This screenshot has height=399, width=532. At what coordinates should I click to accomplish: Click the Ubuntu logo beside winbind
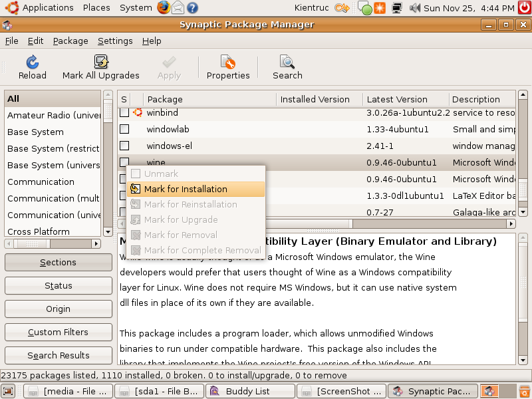click(x=138, y=112)
